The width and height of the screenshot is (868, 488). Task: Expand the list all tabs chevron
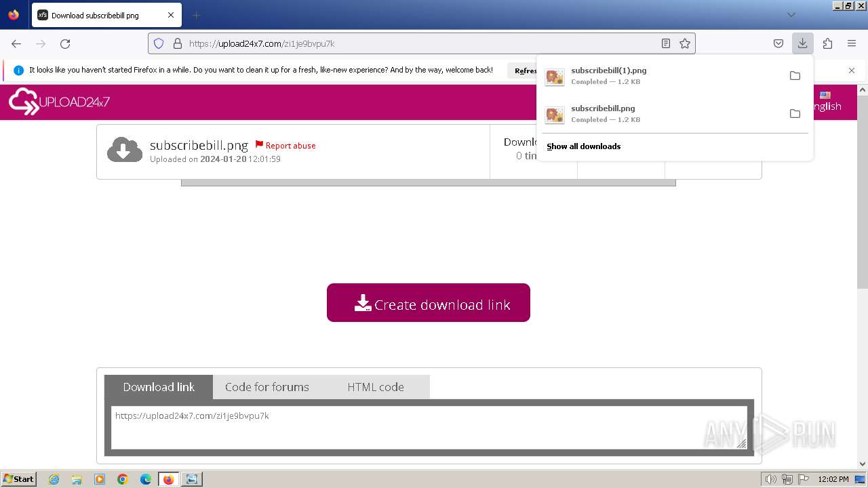pos(791,15)
